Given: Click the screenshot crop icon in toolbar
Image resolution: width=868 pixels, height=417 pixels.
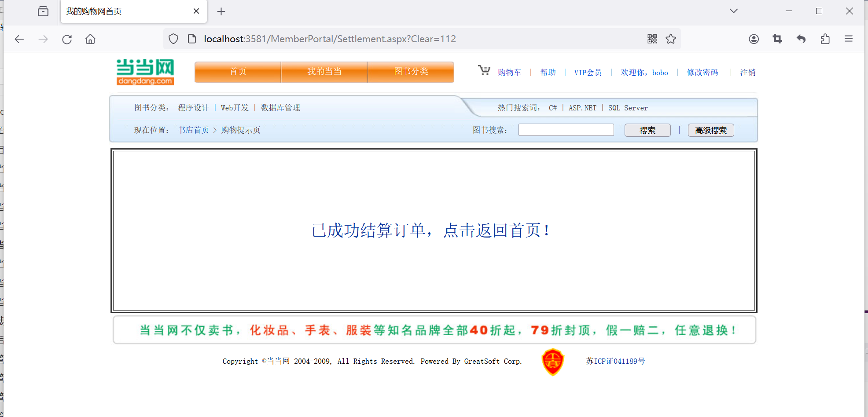Looking at the screenshot, I should tap(777, 39).
